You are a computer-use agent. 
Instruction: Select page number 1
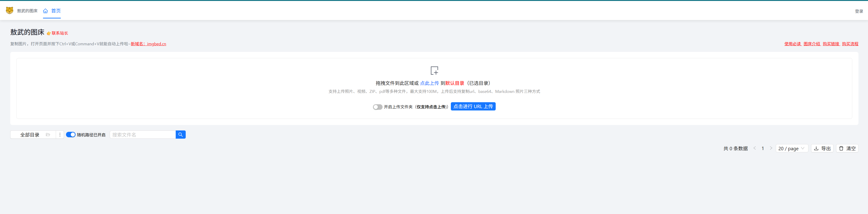coord(763,148)
